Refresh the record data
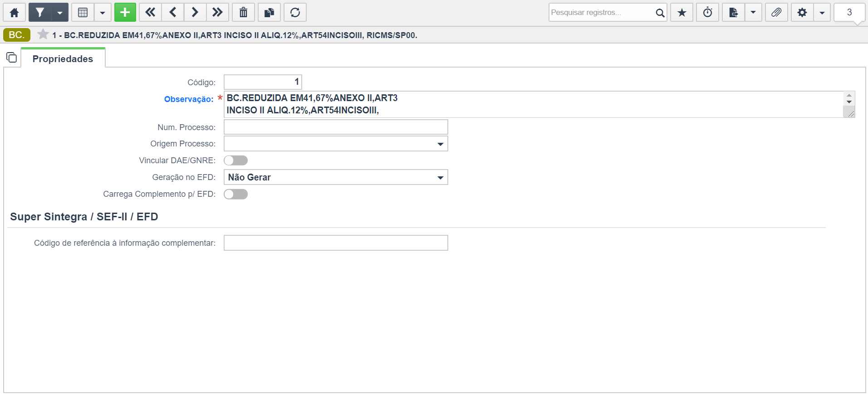Image resolution: width=868 pixels, height=394 pixels. 295,12
